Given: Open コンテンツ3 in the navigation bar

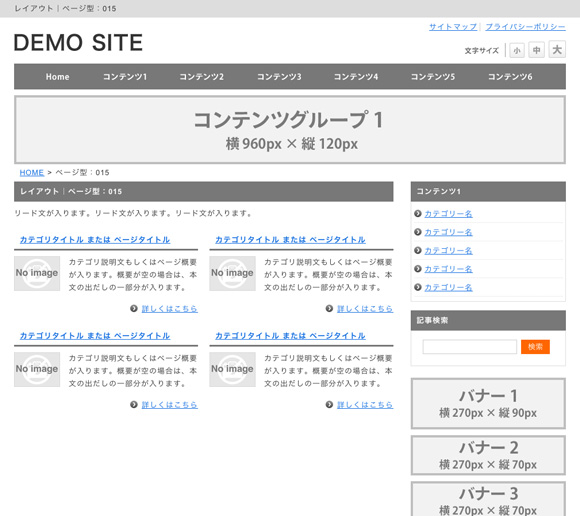Looking at the screenshot, I should tap(279, 77).
